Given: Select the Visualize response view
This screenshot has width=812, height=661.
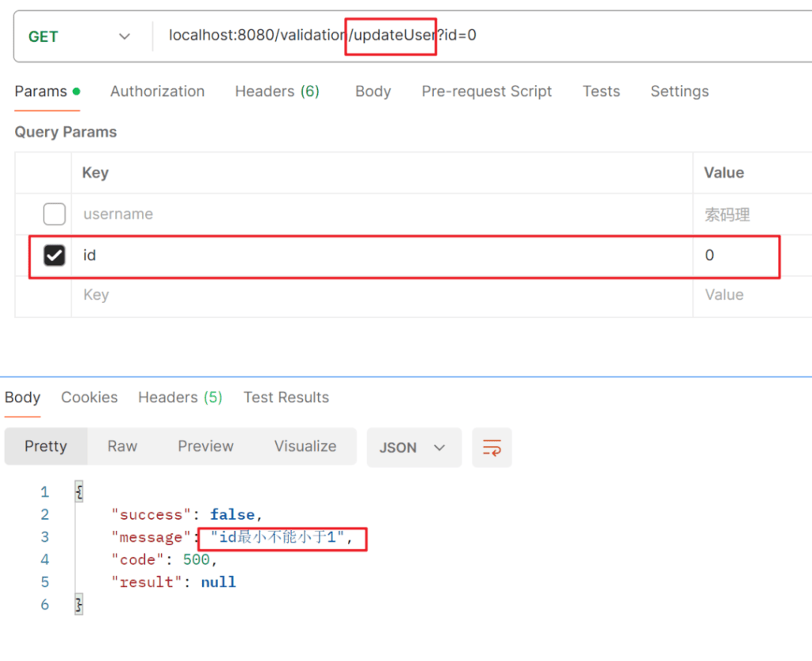Looking at the screenshot, I should [305, 447].
